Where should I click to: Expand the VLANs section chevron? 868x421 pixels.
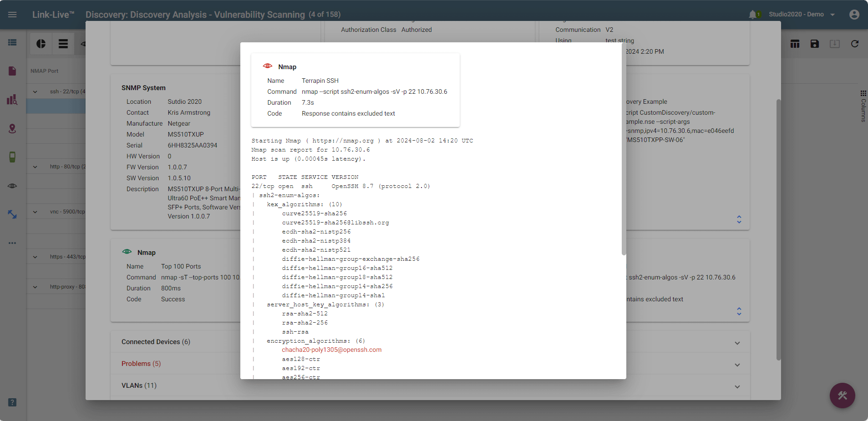737,386
